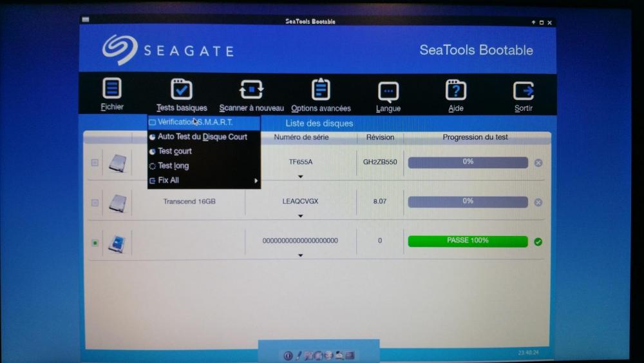Viewport: 644px width, 363px height.
Task: Click the Transcend 16GB drive icon
Action: (117, 202)
